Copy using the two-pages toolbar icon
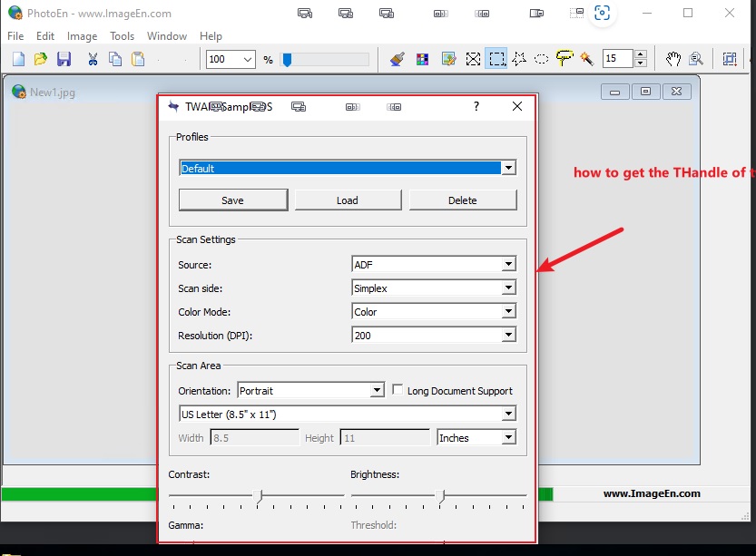 point(115,59)
